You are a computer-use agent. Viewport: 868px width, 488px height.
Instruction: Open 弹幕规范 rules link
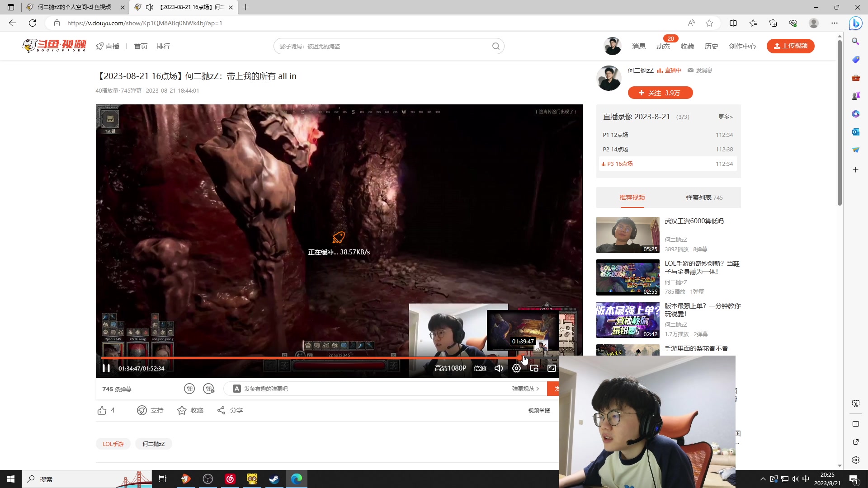[x=525, y=389]
